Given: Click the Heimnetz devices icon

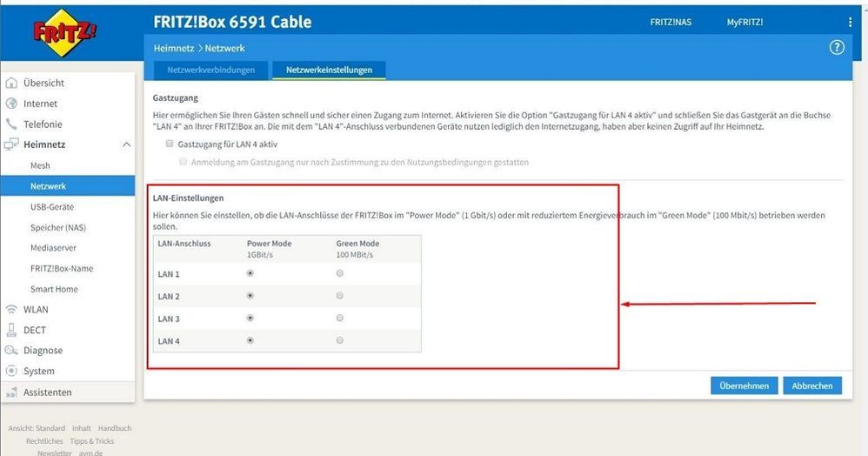Looking at the screenshot, I should click(x=11, y=144).
